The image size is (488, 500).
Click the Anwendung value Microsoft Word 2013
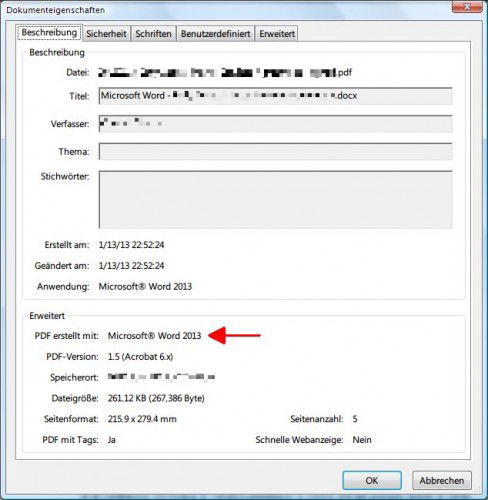tap(145, 287)
